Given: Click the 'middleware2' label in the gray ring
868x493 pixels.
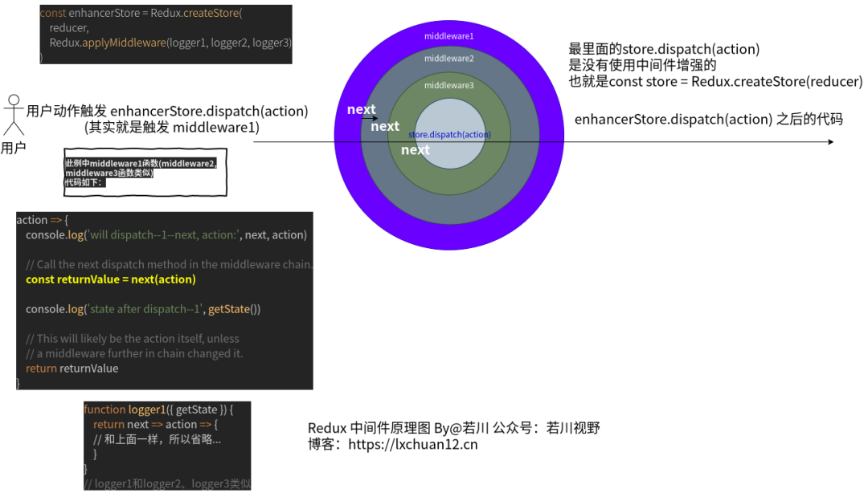Looking at the screenshot, I should coord(449,58).
